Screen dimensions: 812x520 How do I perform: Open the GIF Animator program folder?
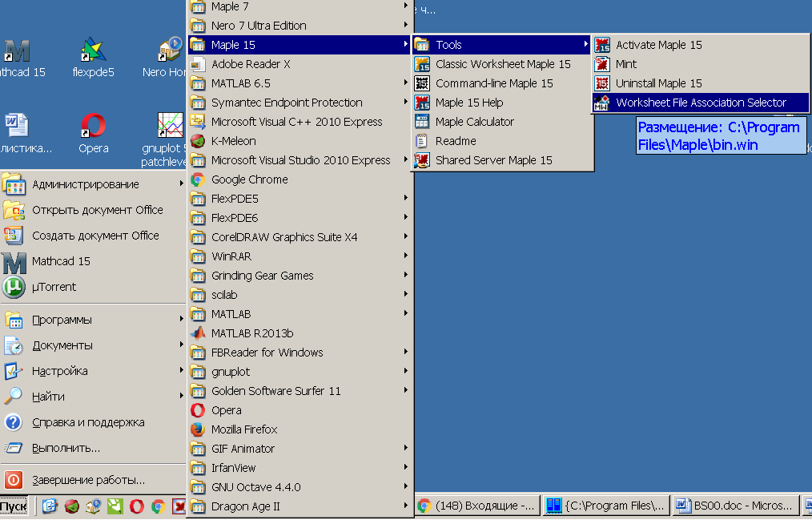[x=299, y=449]
